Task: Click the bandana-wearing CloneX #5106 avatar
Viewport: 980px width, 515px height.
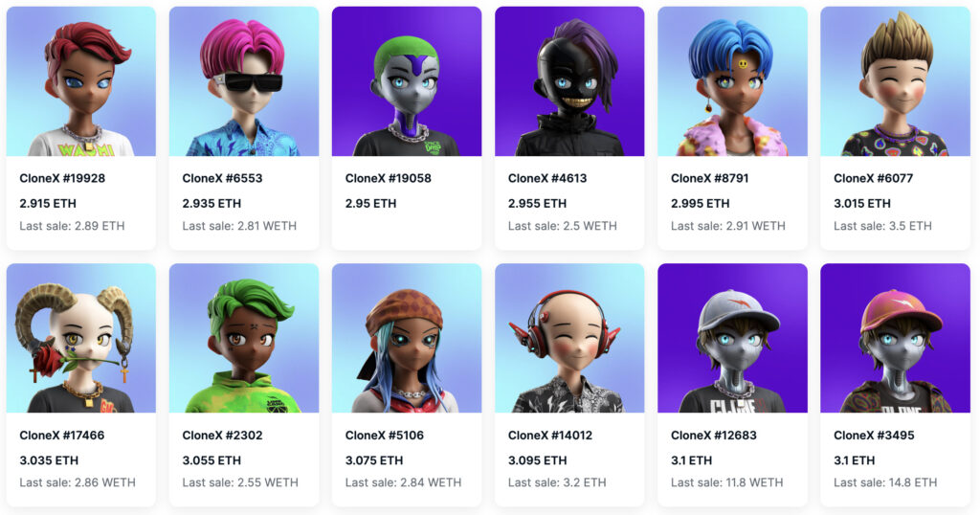Action: [x=407, y=338]
